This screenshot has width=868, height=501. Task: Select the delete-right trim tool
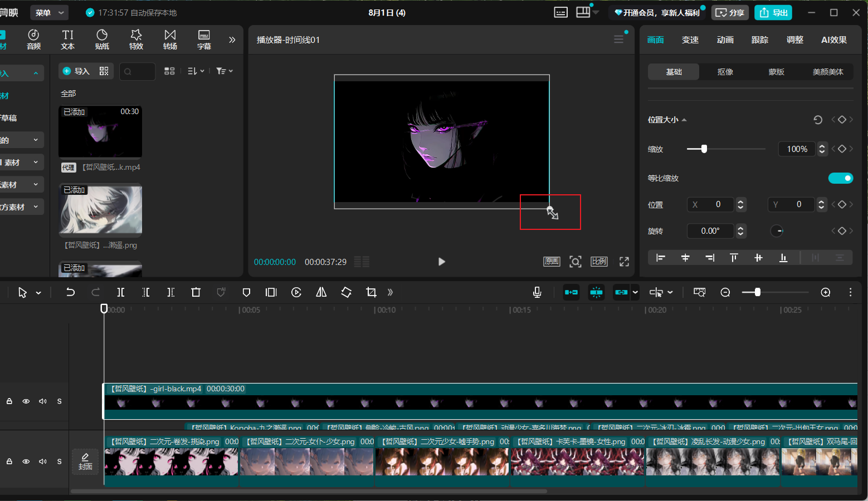171,292
